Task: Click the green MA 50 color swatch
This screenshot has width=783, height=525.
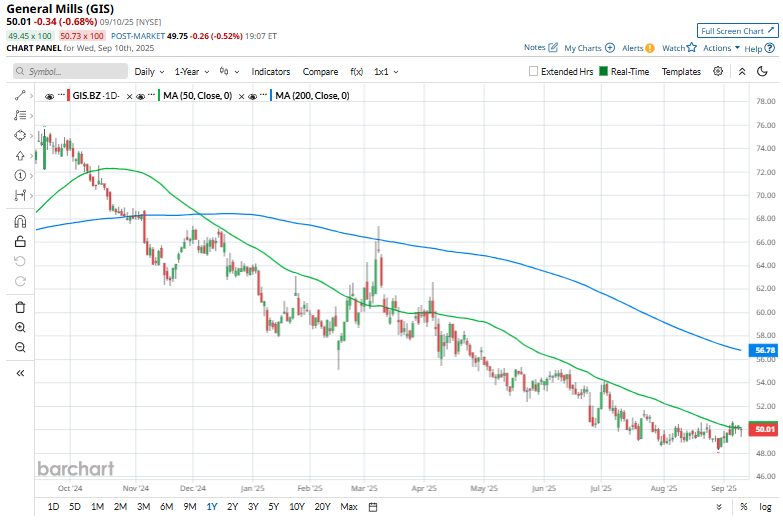Action: [159, 95]
